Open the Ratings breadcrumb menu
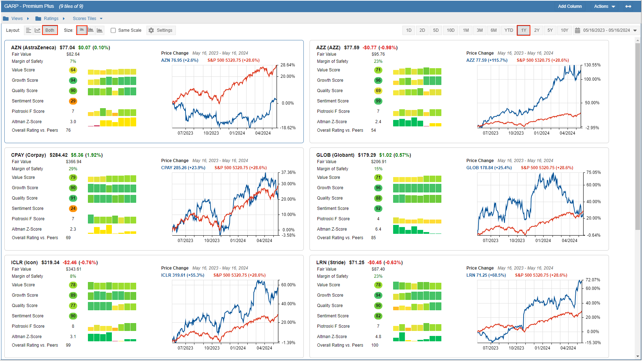 [51, 19]
